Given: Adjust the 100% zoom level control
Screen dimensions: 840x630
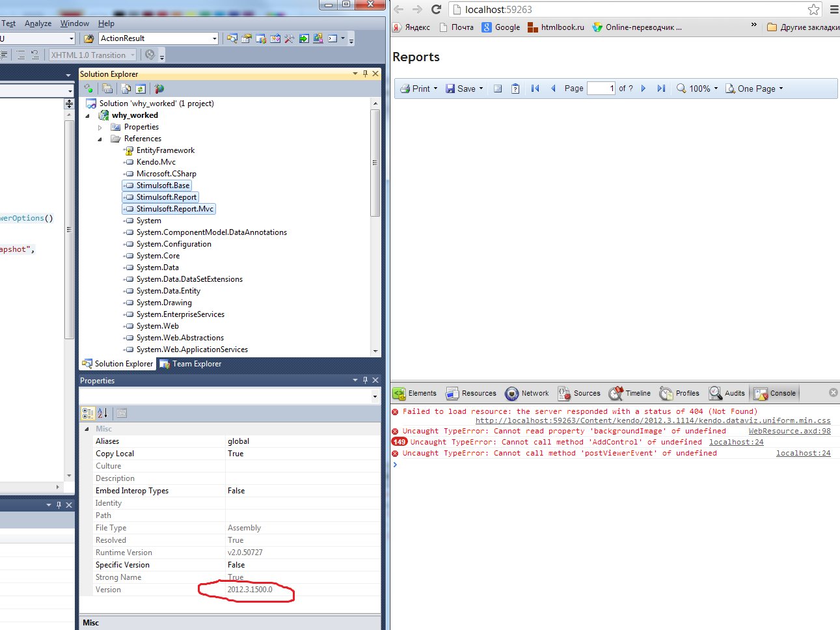Looking at the screenshot, I should tap(698, 88).
